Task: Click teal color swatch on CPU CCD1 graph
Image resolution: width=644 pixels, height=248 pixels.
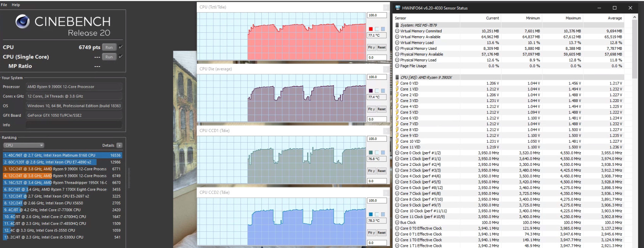Action: pyautogui.click(x=371, y=152)
